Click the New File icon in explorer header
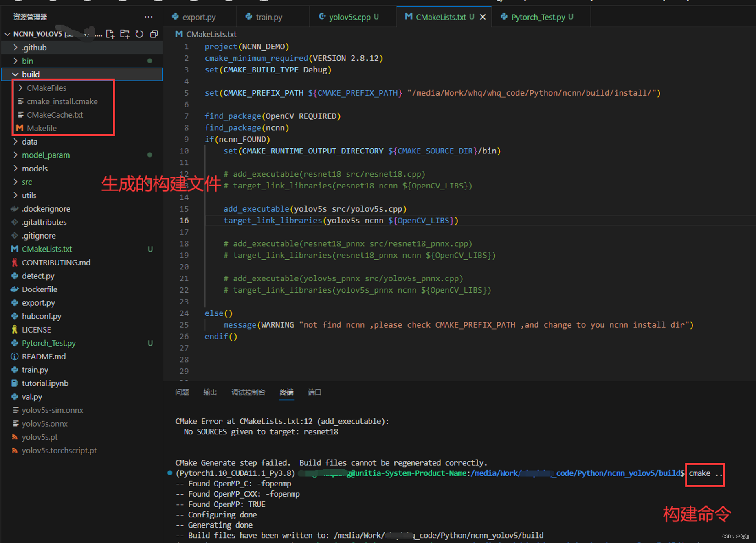756x543 pixels. (x=110, y=34)
